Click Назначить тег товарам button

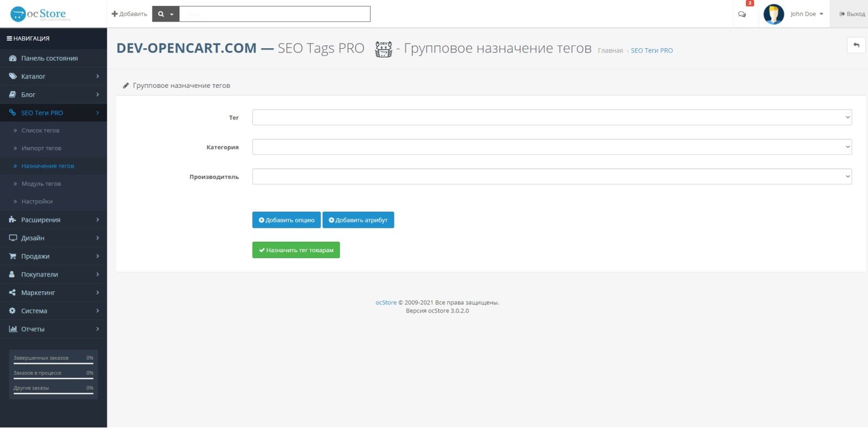(296, 250)
